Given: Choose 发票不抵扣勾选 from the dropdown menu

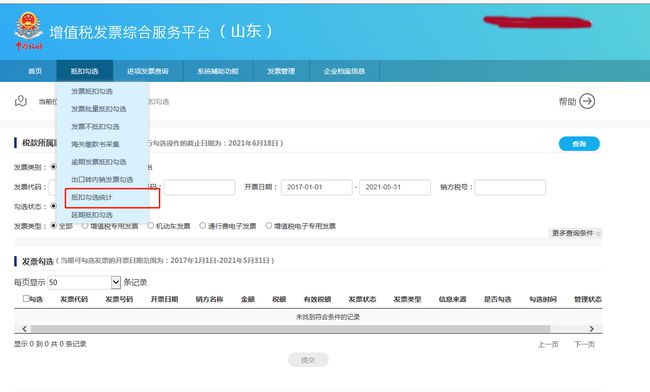Looking at the screenshot, I should click(95, 126).
